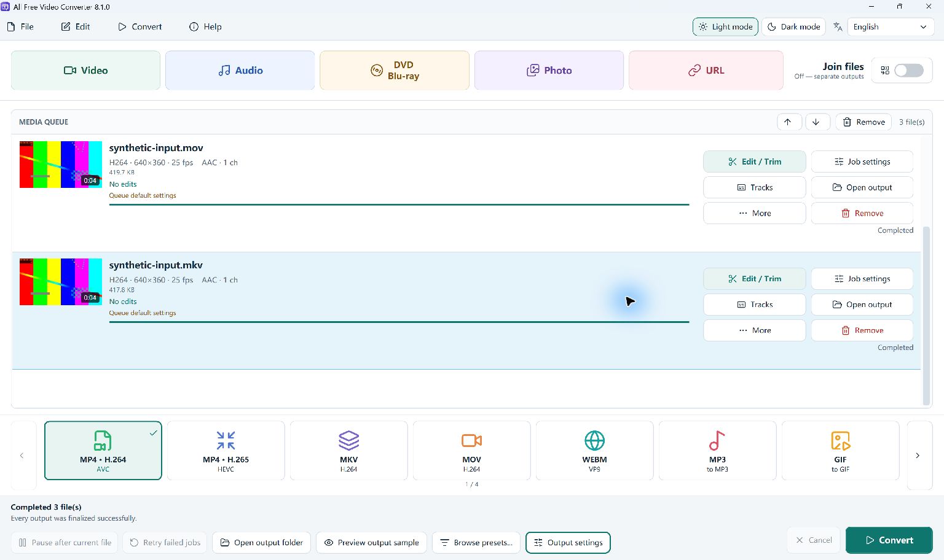This screenshot has width=944, height=560.
Task: Toggle the Join files switch
Action: 909,70
